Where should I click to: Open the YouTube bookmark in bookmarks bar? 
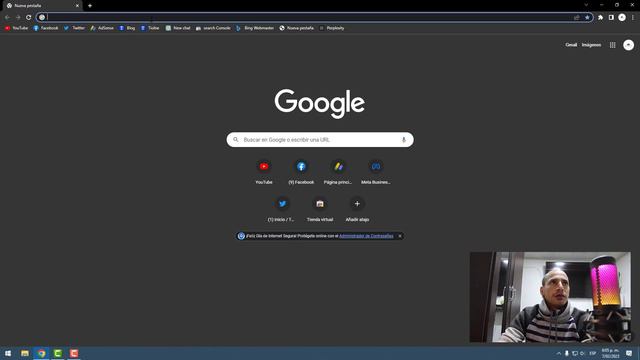pyautogui.click(x=16, y=28)
